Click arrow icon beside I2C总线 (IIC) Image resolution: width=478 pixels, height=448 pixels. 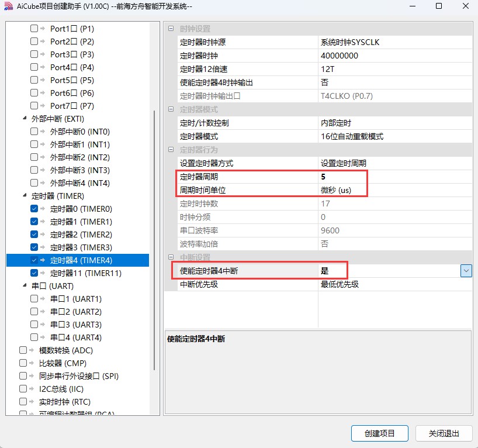(32, 389)
